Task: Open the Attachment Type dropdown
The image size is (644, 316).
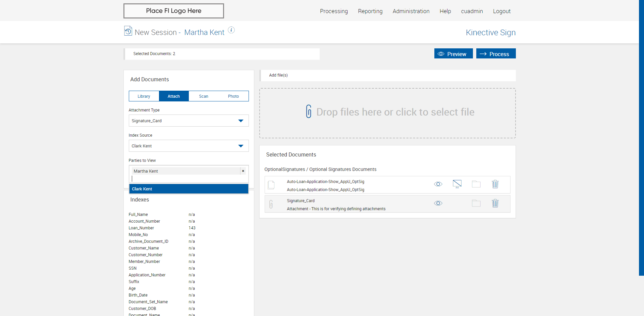Action: (x=189, y=121)
